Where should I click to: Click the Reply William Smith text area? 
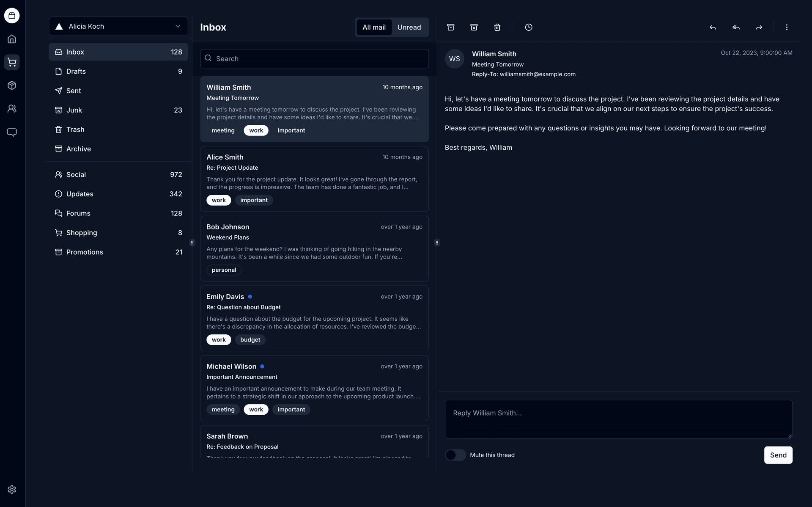point(618,419)
